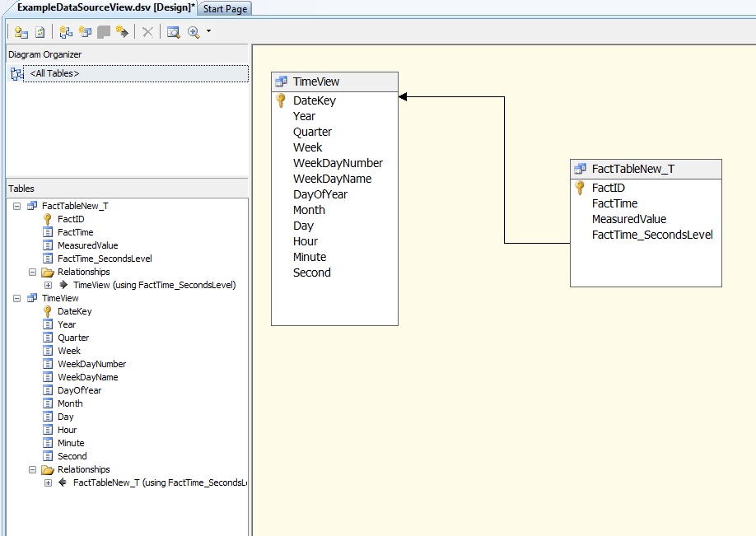Click the Zoom magnifier toolbar icon
Screen dimensions: 756x536
click(x=194, y=32)
